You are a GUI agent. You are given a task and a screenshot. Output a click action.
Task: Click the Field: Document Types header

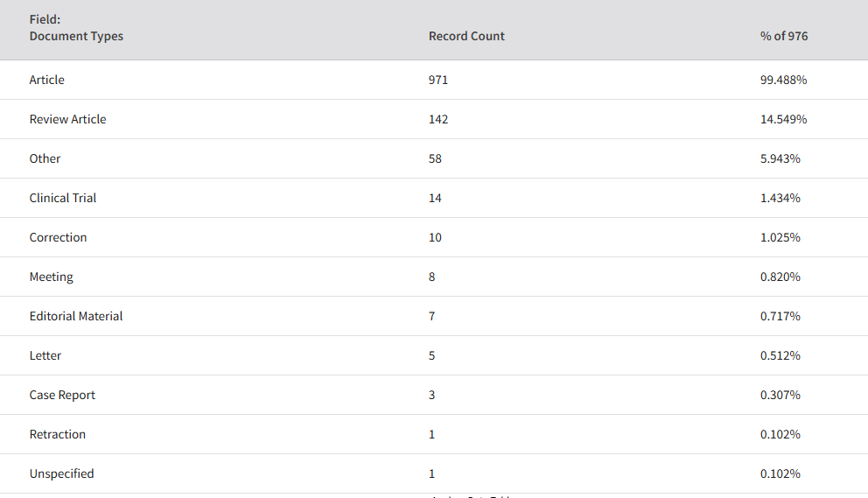point(76,28)
